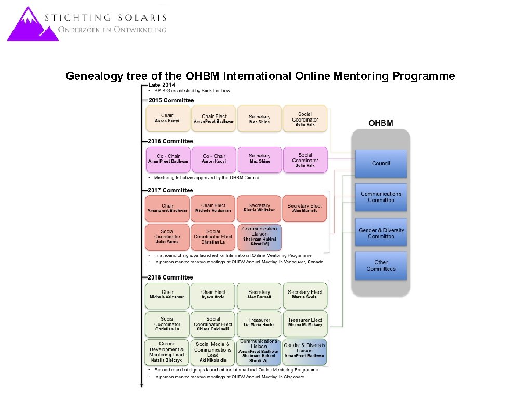Click the 'Onderzoek en Ontwikkeling' subtitle

pyautogui.click(x=112, y=30)
